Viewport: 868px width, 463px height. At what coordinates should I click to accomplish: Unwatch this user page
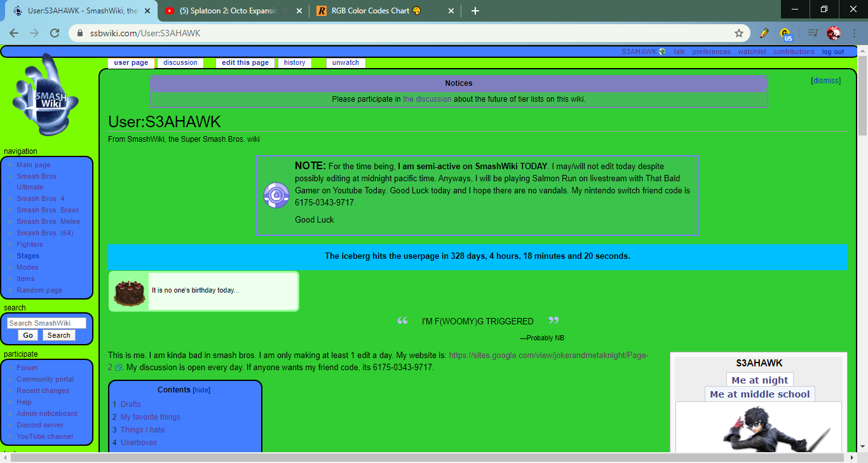point(346,63)
